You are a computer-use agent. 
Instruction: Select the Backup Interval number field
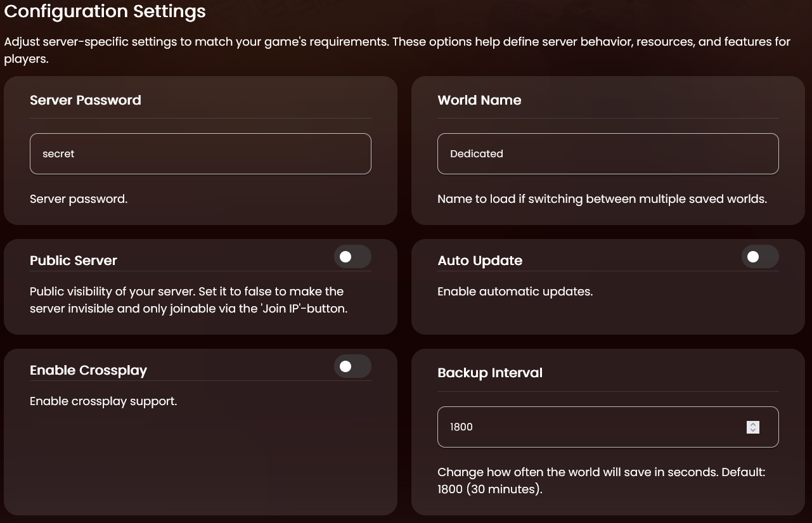[590, 427]
